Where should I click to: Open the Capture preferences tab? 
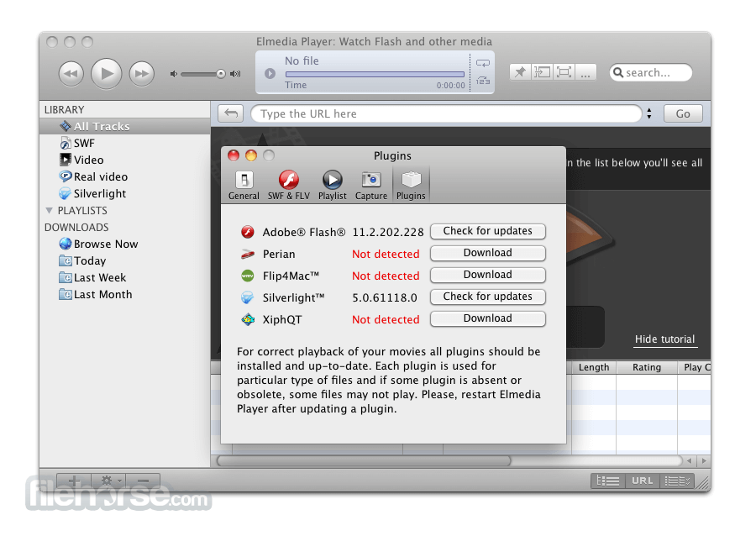pos(371,185)
